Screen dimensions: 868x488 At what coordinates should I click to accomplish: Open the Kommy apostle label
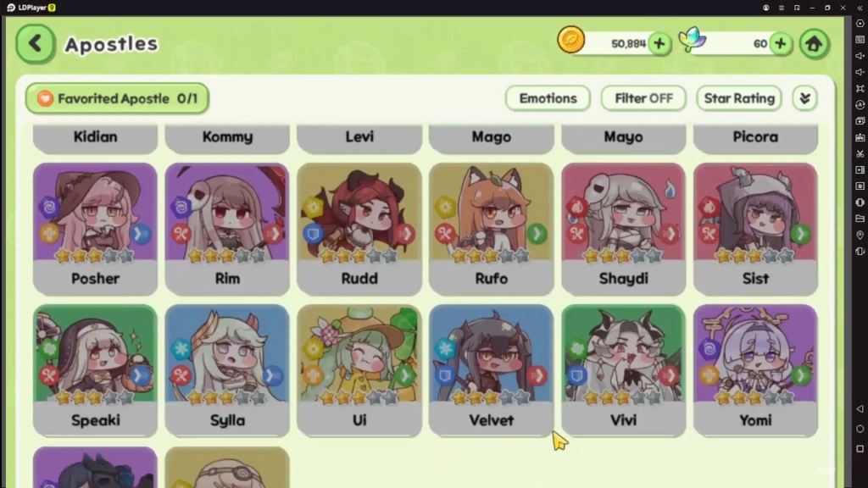tap(227, 137)
